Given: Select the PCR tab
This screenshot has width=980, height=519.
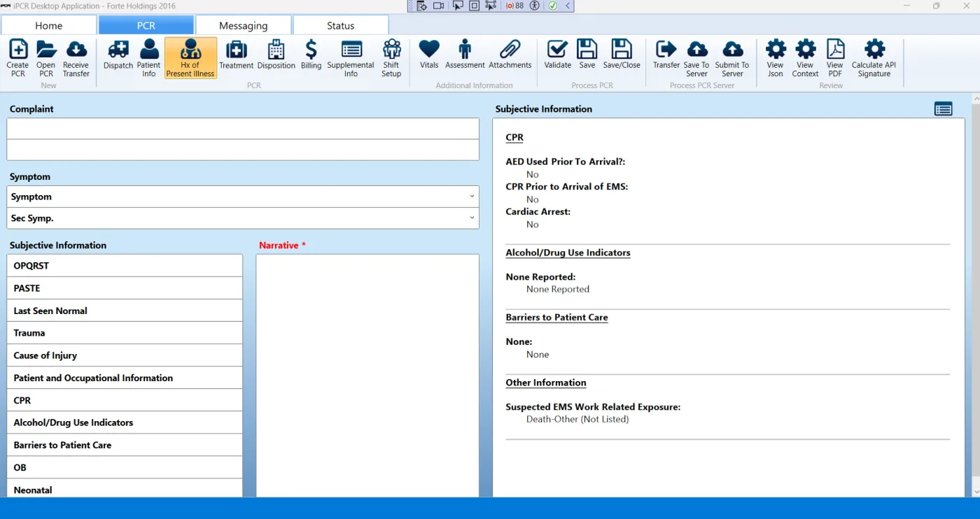Looking at the screenshot, I should click(146, 25).
